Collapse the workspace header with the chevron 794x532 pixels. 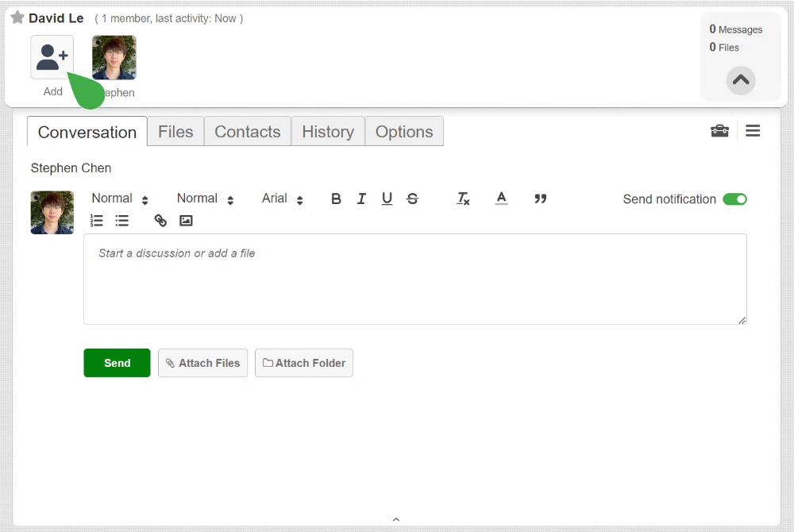coord(740,80)
